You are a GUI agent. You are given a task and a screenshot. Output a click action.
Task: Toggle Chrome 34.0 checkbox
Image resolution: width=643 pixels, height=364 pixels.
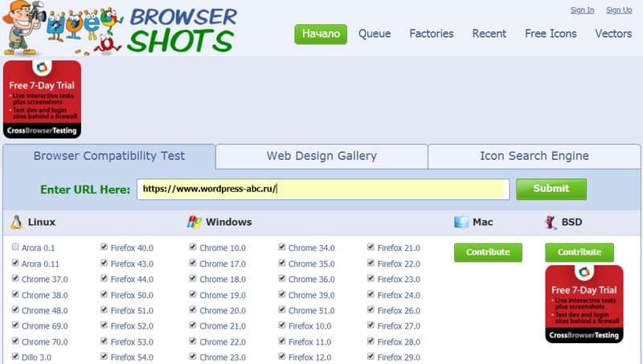click(x=282, y=247)
